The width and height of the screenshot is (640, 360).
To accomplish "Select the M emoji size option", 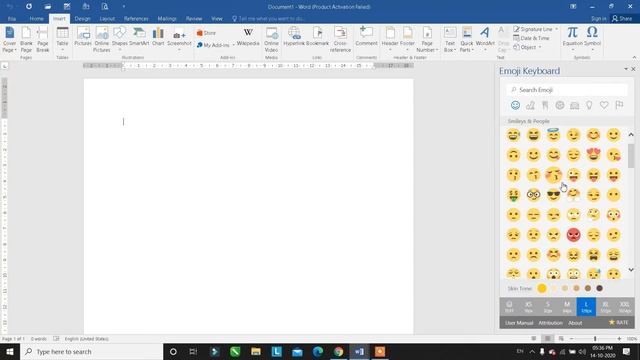I will pos(567,307).
